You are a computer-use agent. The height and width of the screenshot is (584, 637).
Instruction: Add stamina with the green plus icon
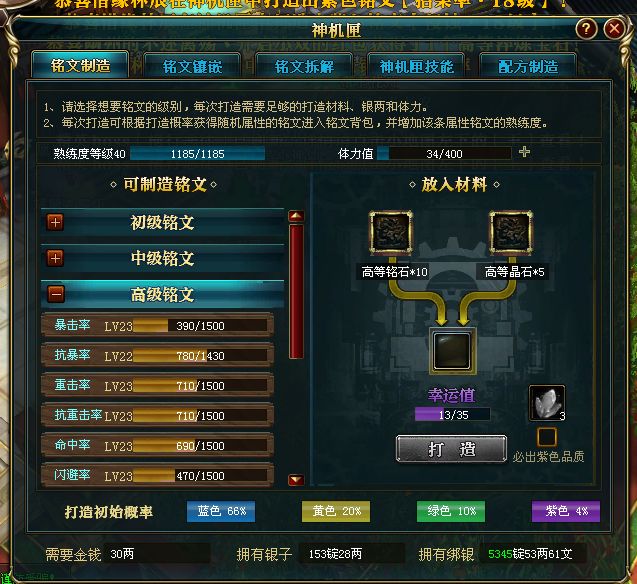(x=524, y=152)
